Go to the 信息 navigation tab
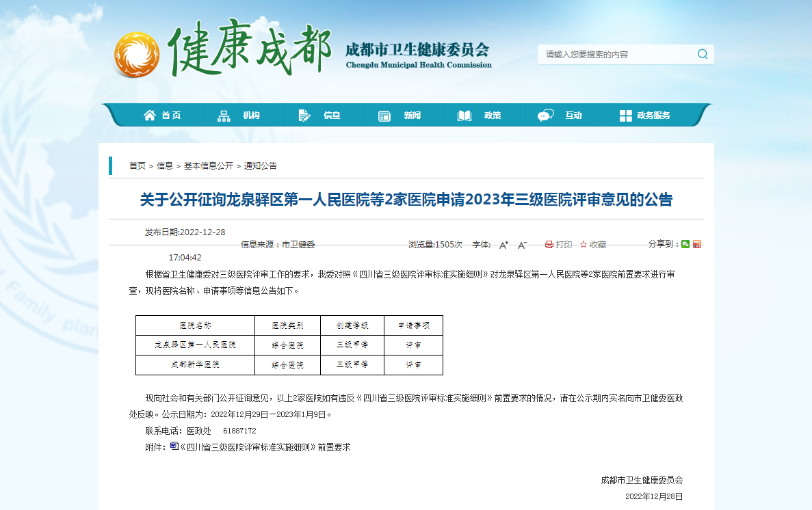The image size is (812, 510). click(x=320, y=116)
